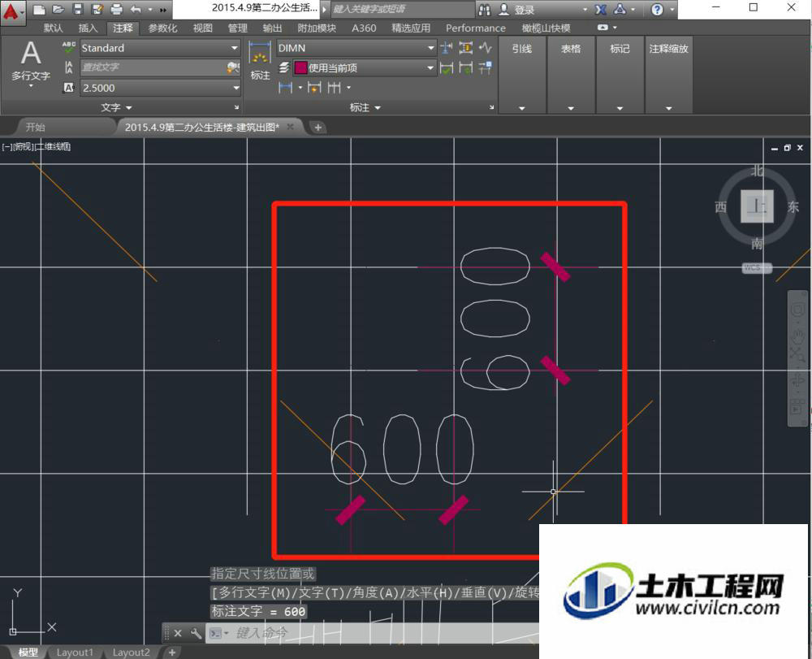
Task: Click the 查找文字 find text field
Action: pyautogui.click(x=153, y=67)
